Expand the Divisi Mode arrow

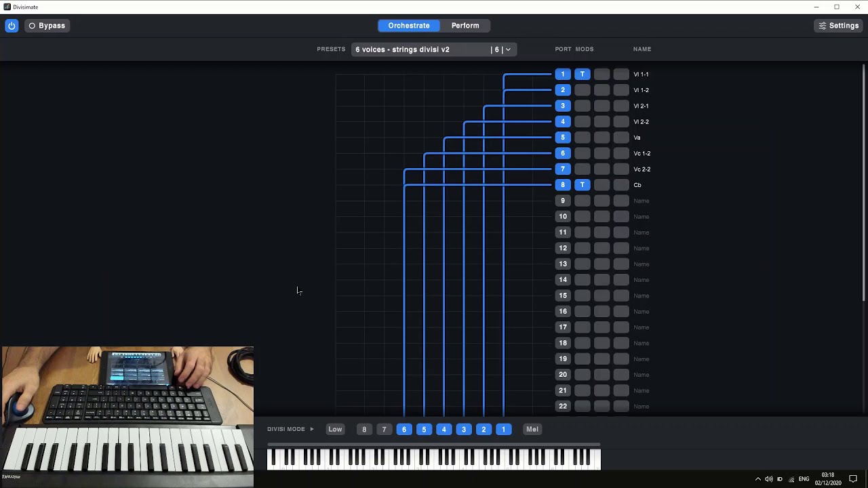tap(312, 429)
